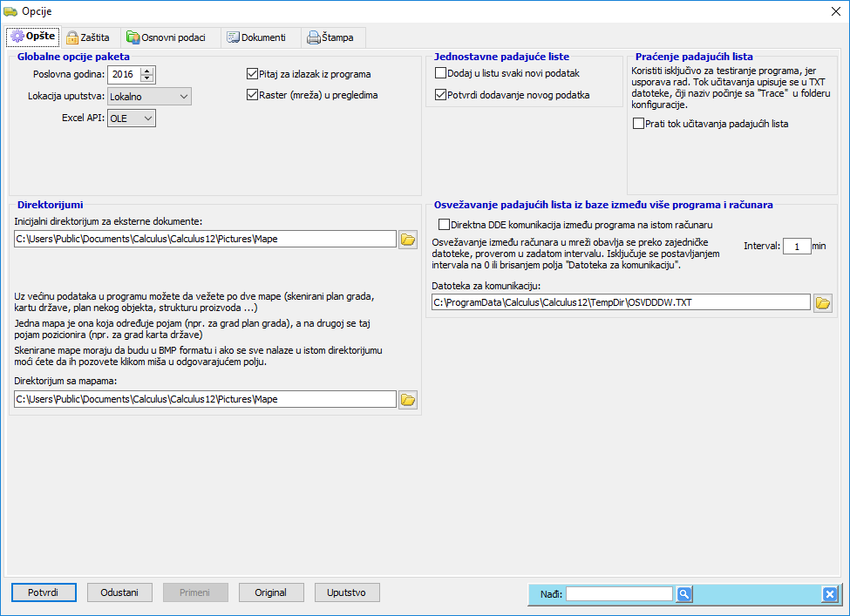Viewport: 850px width, 616px height.
Task: Toggle 'Pitaj za izlazak iz programa' checkbox
Action: [x=253, y=74]
